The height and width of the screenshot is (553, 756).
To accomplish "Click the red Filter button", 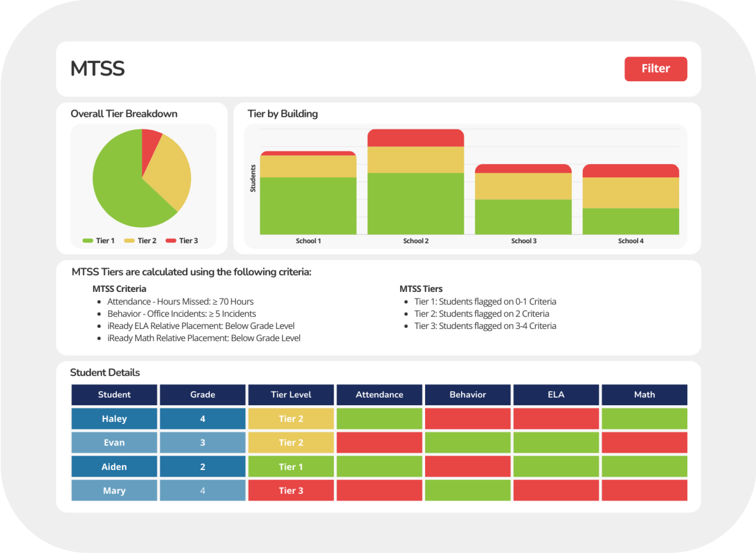I will (655, 69).
